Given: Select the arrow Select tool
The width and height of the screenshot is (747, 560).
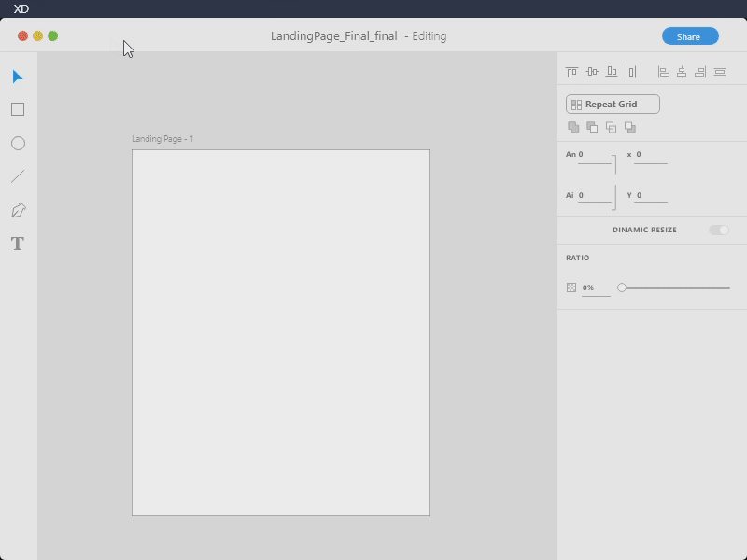Looking at the screenshot, I should (17, 77).
